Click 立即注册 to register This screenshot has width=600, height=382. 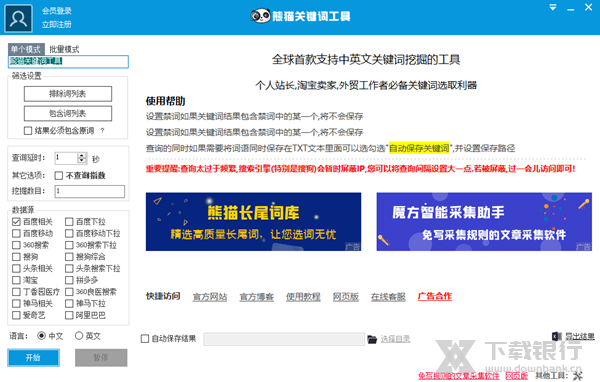point(57,24)
